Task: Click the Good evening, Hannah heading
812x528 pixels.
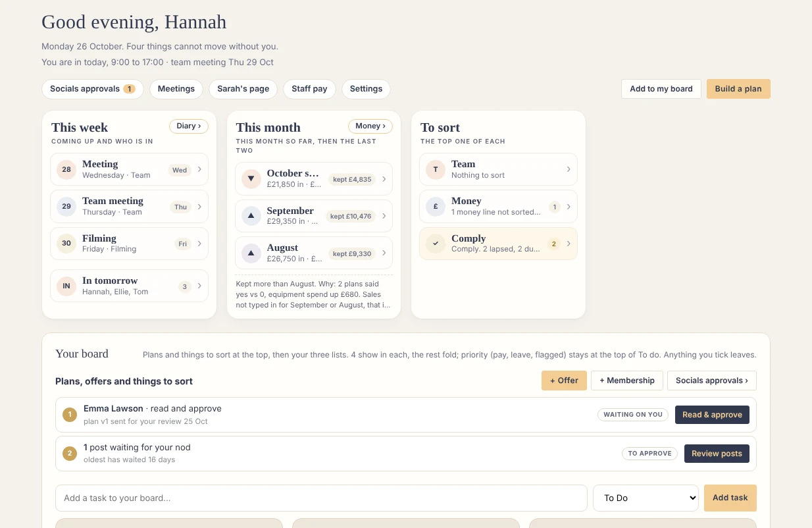Action: pyautogui.click(x=134, y=22)
